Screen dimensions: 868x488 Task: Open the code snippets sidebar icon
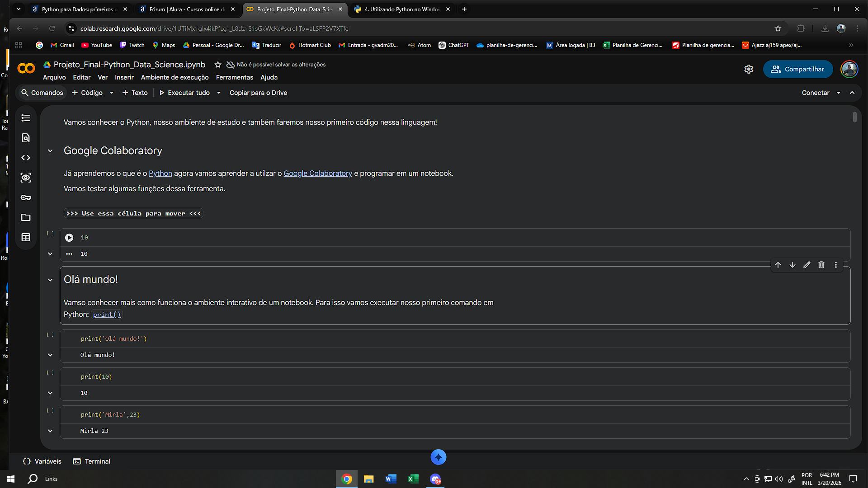coord(26,158)
